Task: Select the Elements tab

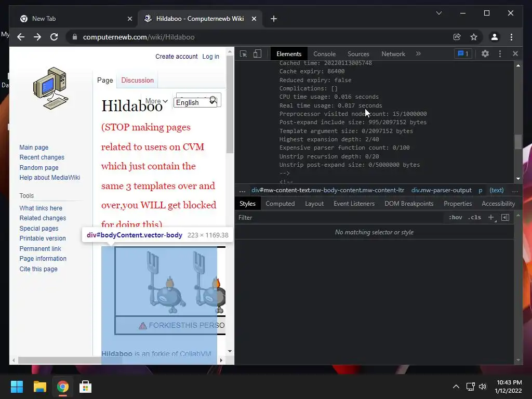Action: point(289,54)
